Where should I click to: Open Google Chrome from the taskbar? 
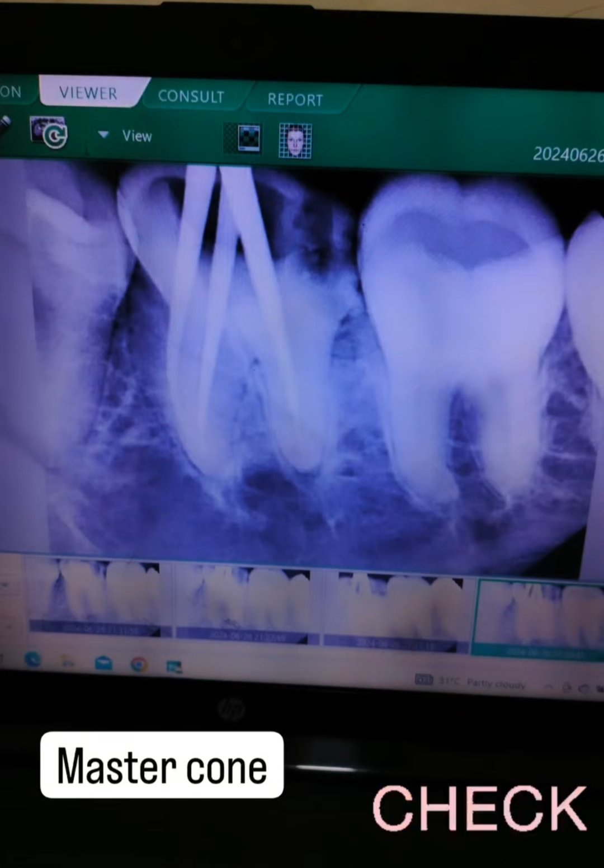[139, 664]
